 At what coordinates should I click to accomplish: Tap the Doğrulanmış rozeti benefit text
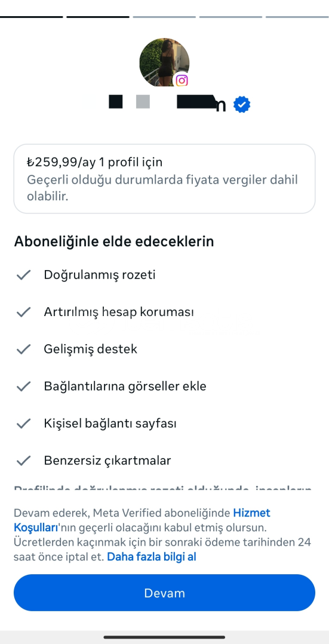[100, 274]
